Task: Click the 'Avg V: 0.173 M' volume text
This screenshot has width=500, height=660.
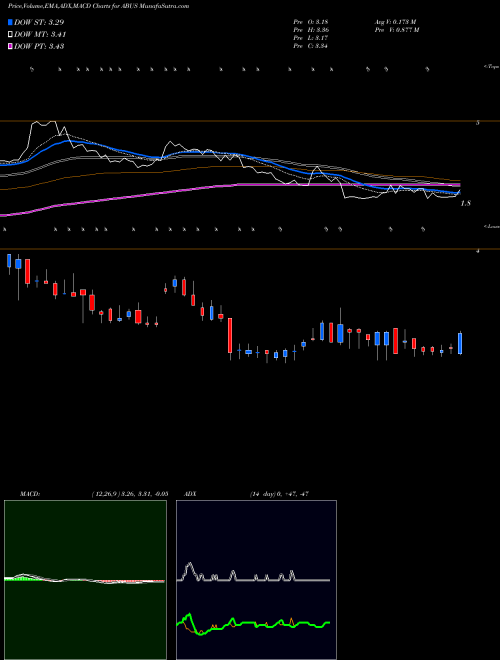Action: tap(395, 21)
